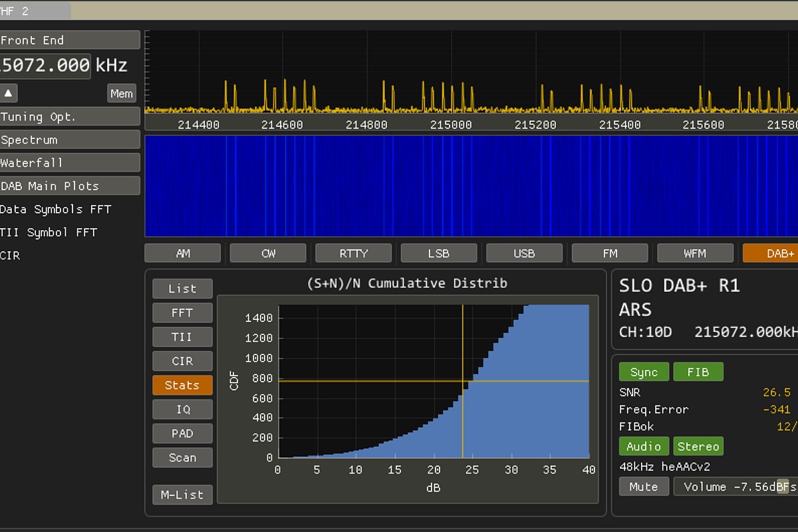
Task: Switch to the TII plot tab
Action: [x=182, y=336]
